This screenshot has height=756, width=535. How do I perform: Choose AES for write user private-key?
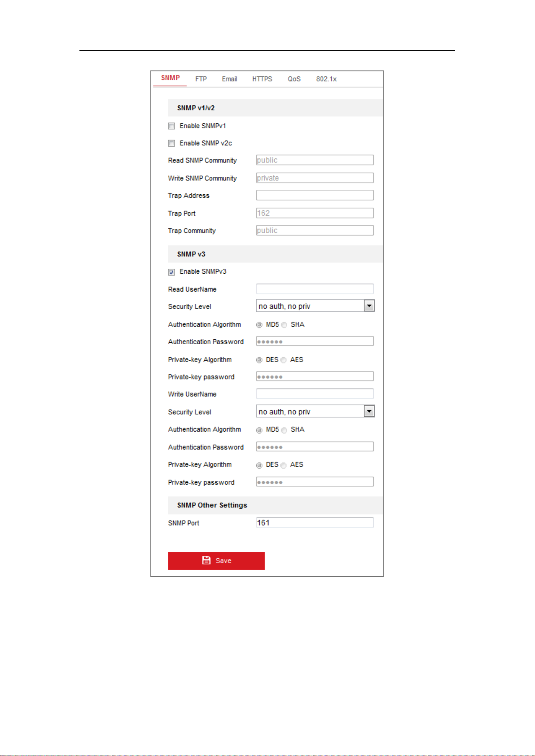(284, 465)
